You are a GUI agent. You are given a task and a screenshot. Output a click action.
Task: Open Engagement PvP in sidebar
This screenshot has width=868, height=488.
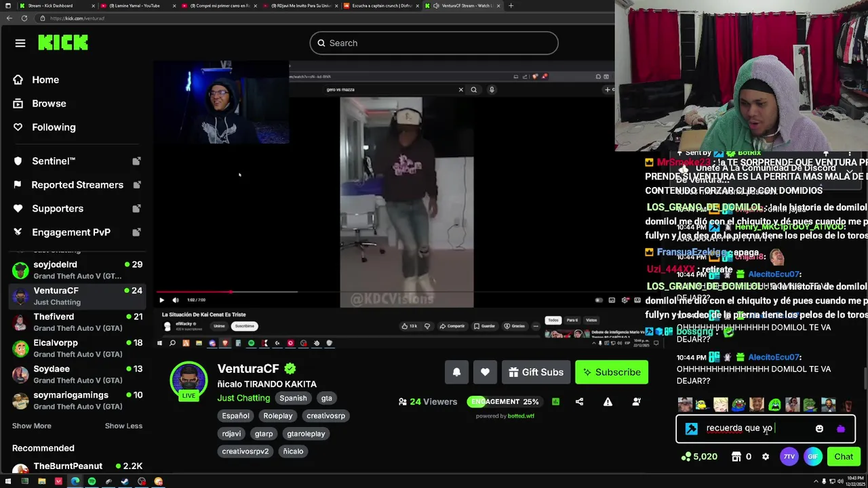coord(71,232)
